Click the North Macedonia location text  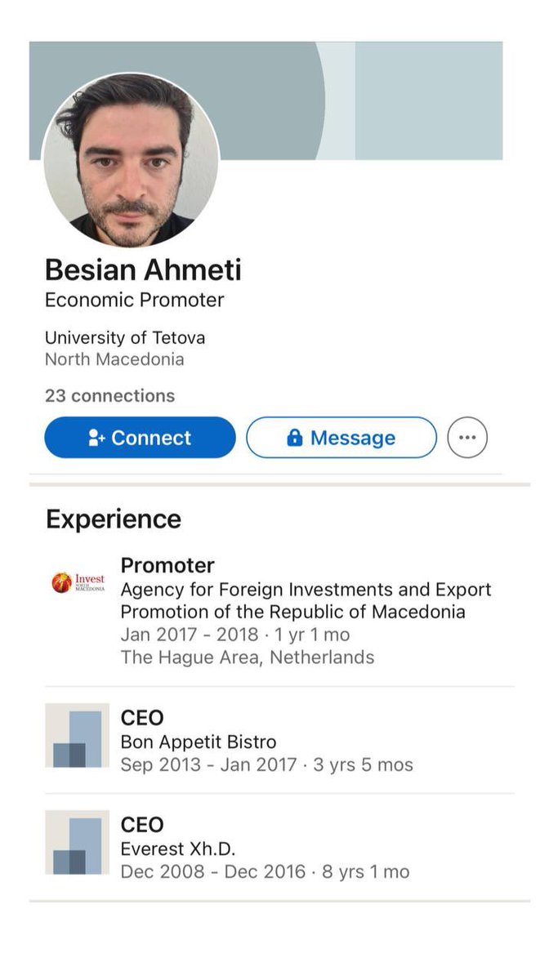114,359
